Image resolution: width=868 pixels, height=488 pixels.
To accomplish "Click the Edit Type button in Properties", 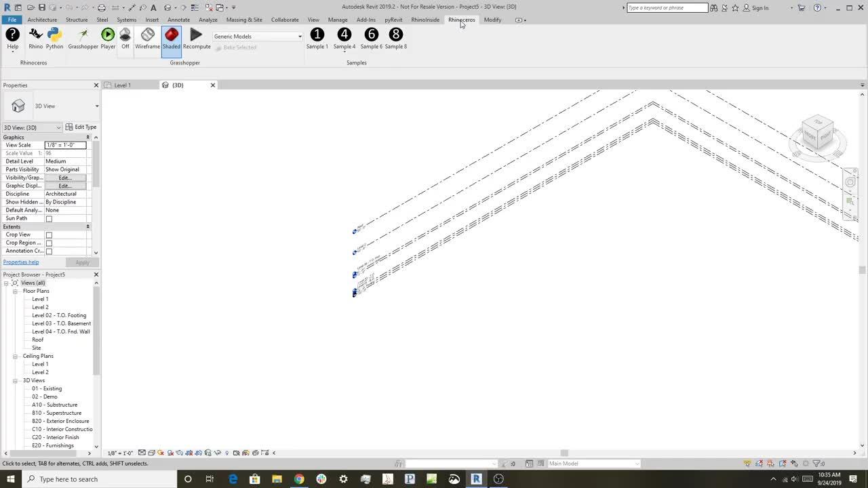I will tap(83, 127).
